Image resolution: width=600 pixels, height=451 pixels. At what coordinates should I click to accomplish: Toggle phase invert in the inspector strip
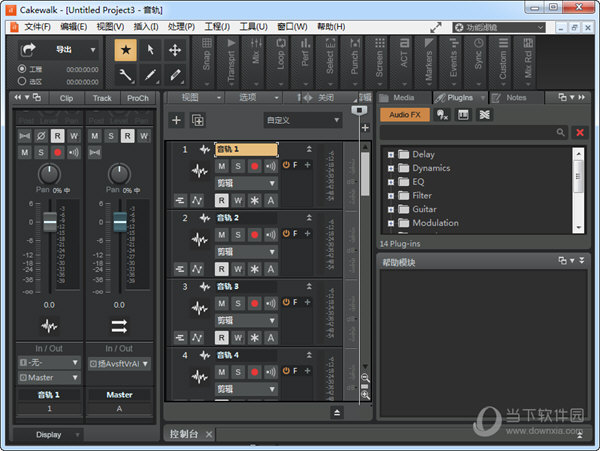click(x=41, y=136)
